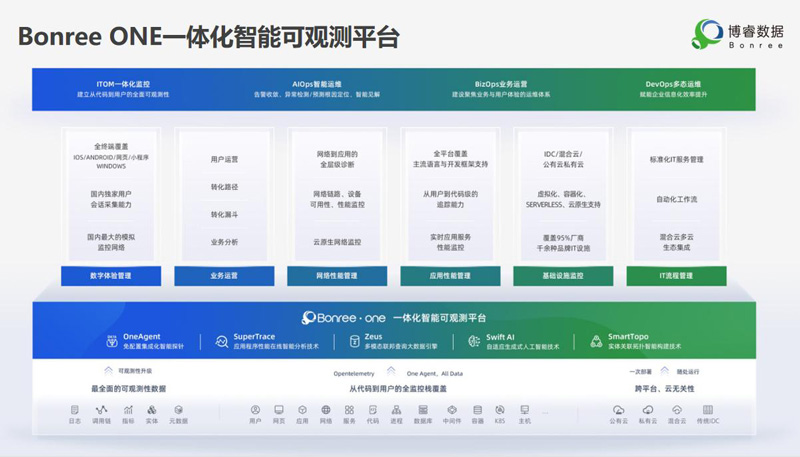Click the 应用性能管理 label button
The width and height of the screenshot is (800, 457).
[450, 276]
